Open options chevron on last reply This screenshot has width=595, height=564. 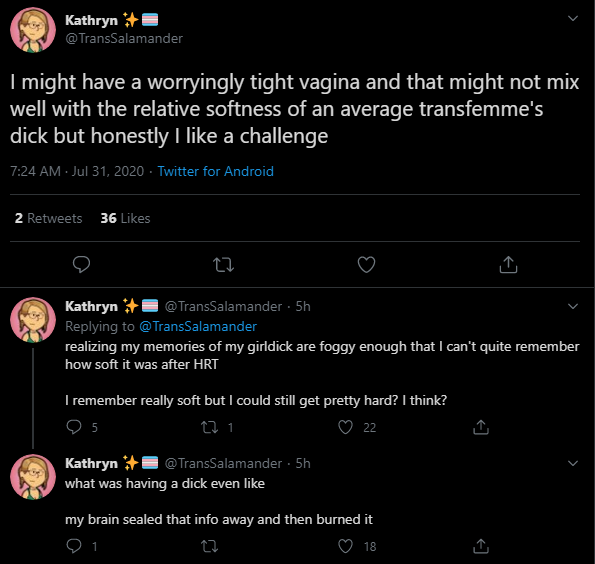(x=573, y=463)
